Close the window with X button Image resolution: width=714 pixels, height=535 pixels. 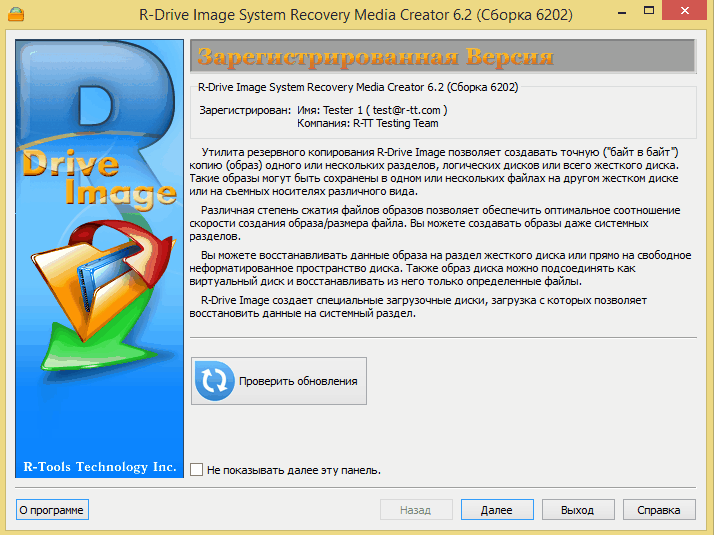coord(684,10)
